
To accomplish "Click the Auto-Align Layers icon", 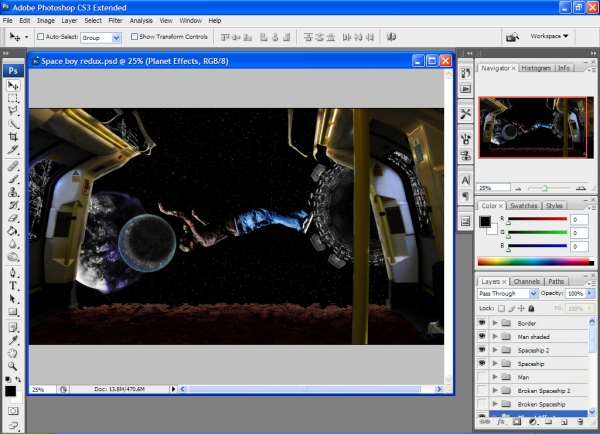I will click(x=391, y=37).
